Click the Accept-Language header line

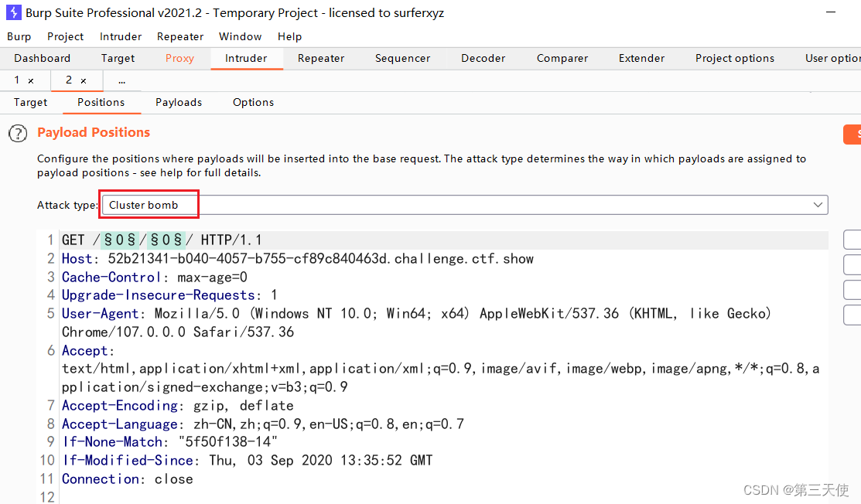tap(262, 424)
